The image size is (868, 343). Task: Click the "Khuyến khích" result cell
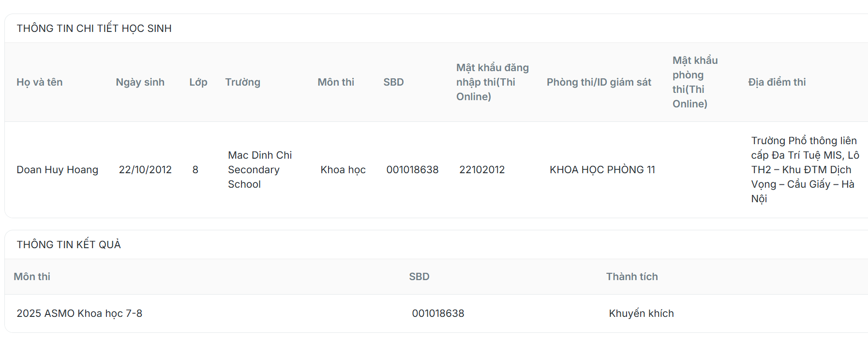(641, 313)
